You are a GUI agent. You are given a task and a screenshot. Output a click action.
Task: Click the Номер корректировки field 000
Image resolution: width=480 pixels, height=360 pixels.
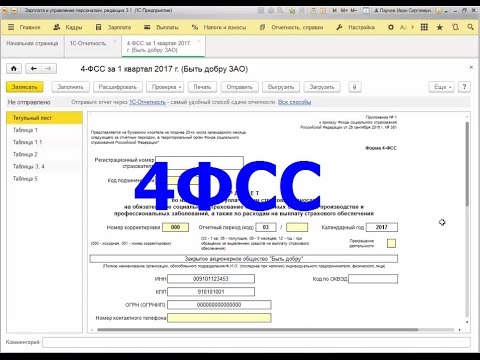coord(175,227)
